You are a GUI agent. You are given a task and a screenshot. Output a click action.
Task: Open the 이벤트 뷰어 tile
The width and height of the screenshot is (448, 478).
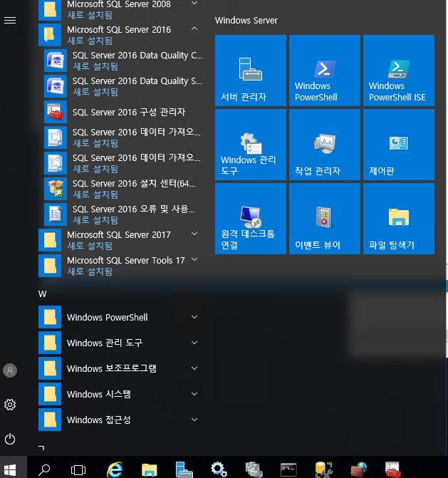[x=325, y=219]
